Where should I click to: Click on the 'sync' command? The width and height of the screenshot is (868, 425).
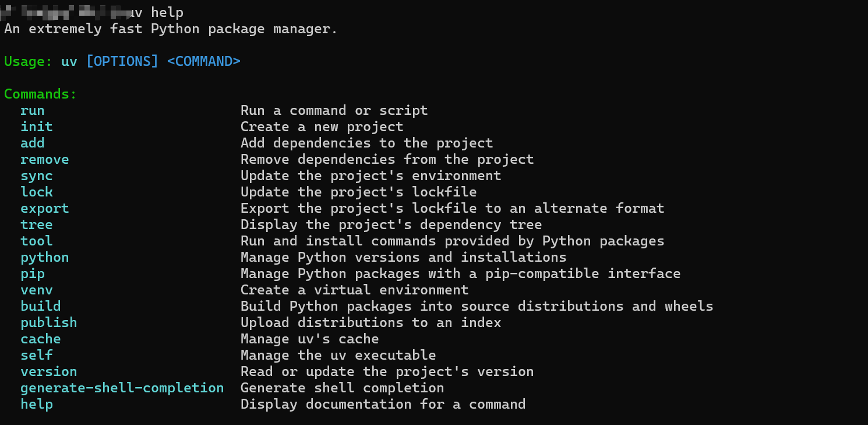pos(37,175)
